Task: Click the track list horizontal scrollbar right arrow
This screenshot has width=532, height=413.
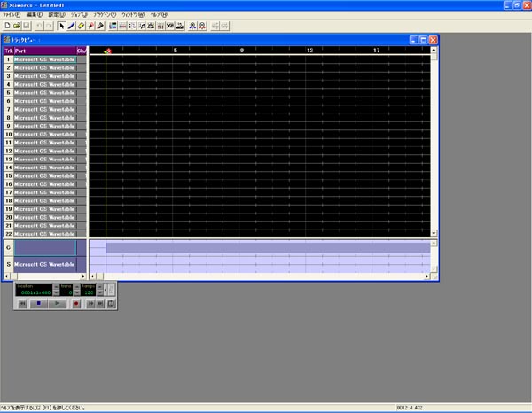Action: pyautogui.click(x=83, y=277)
